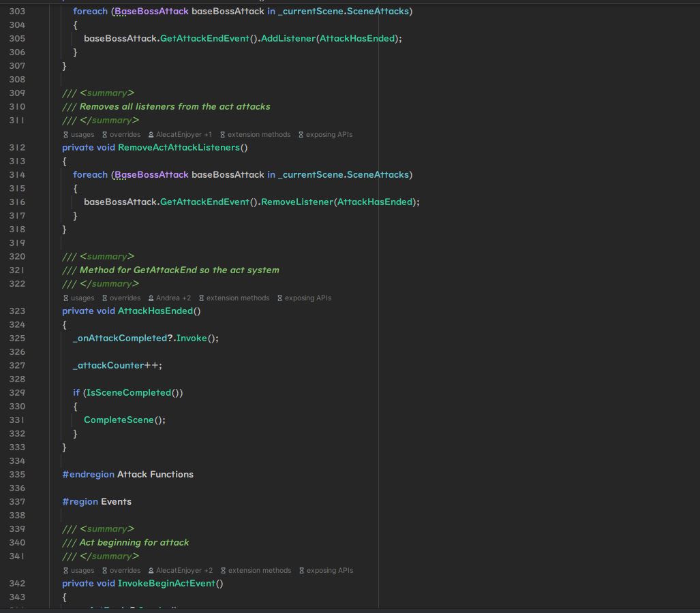Click exposing APIs hint above RemoveActAttackListeners

[x=325, y=135]
